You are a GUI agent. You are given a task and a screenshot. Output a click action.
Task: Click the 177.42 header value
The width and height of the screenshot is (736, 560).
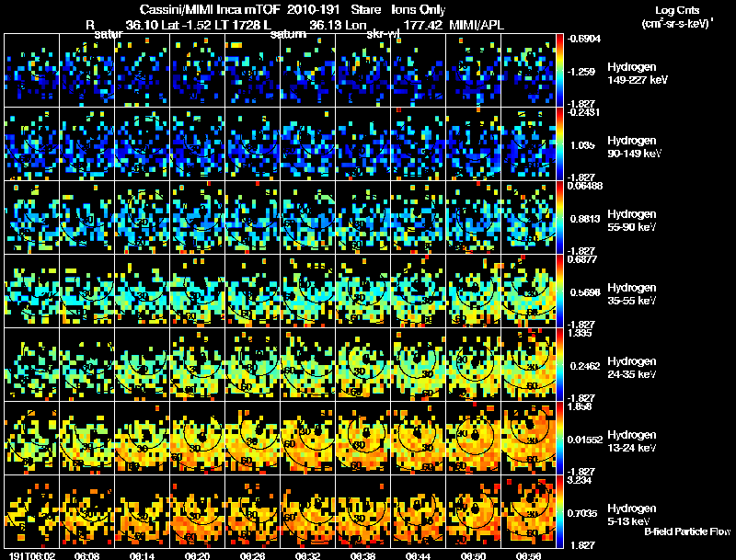pos(422,25)
